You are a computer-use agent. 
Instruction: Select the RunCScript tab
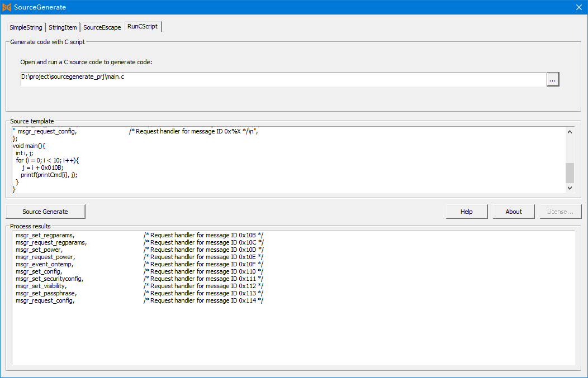pos(143,26)
